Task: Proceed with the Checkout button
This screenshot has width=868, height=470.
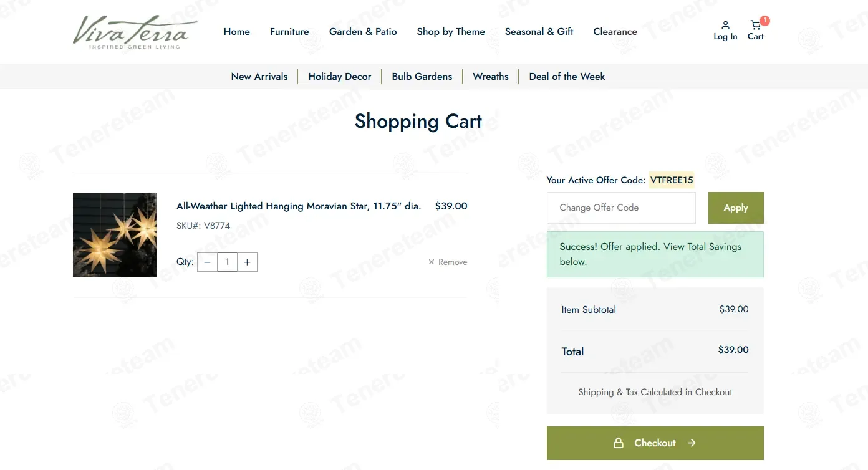Action: coord(655,443)
